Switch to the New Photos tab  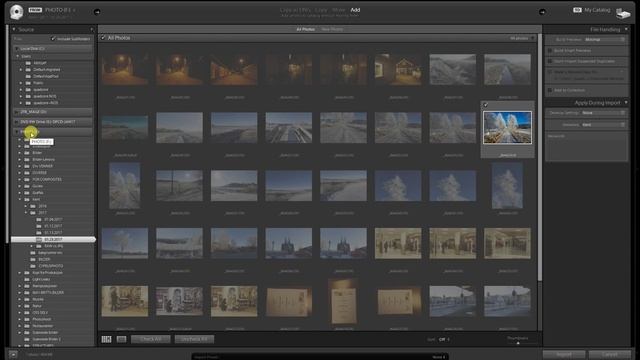[332, 29]
